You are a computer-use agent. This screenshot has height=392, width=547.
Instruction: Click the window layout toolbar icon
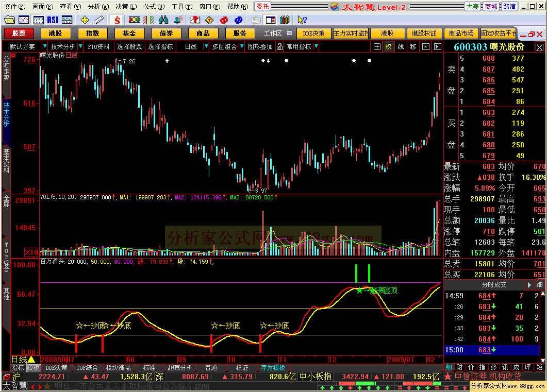(x=271, y=20)
